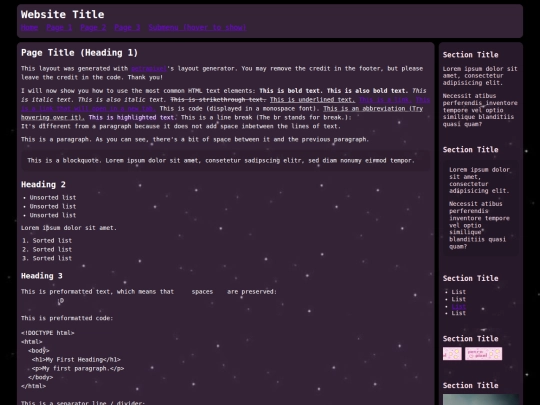Click the Sorted list item numbered 1
The height and width of the screenshot is (405, 540).
click(x=52, y=241)
